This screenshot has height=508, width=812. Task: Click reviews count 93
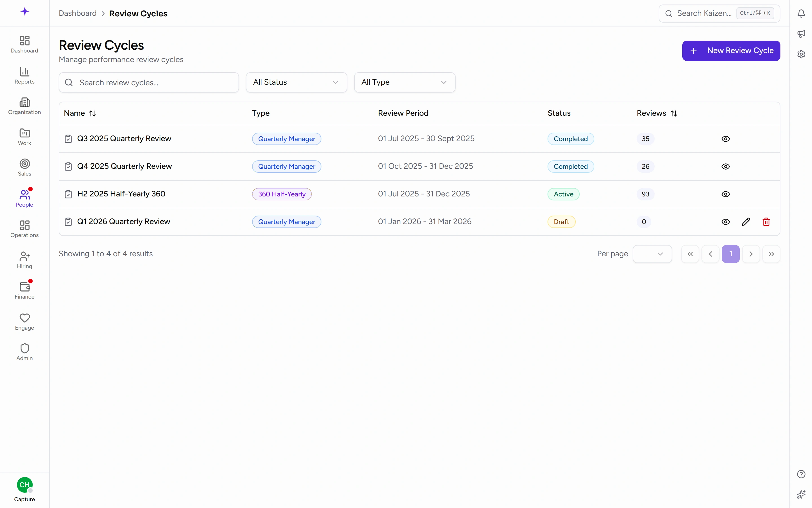coord(645,194)
